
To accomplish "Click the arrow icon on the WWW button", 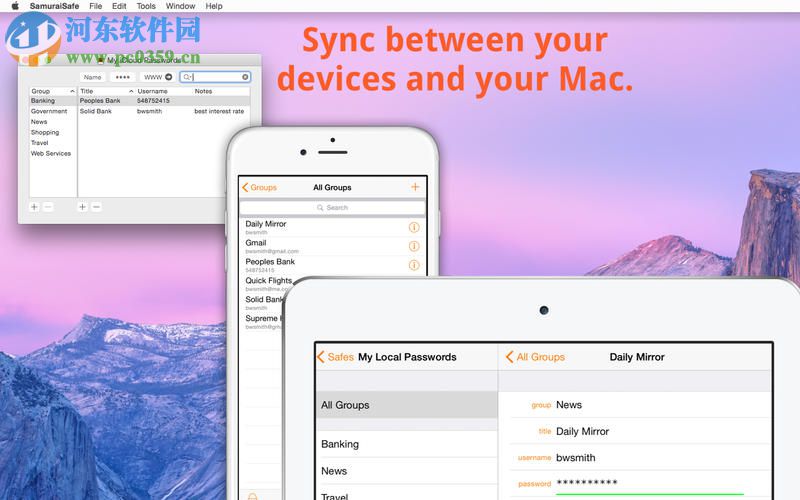I will coord(168,77).
